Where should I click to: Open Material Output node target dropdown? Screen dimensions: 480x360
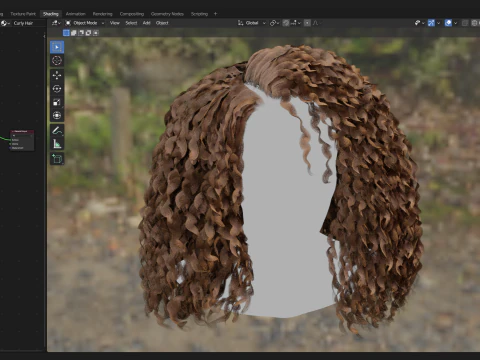pyautogui.click(x=22, y=136)
